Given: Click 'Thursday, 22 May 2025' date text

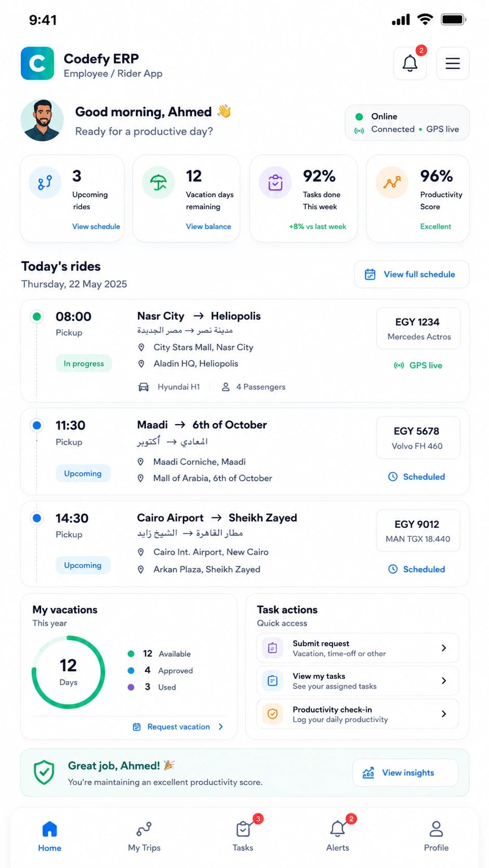Looking at the screenshot, I should (x=74, y=284).
